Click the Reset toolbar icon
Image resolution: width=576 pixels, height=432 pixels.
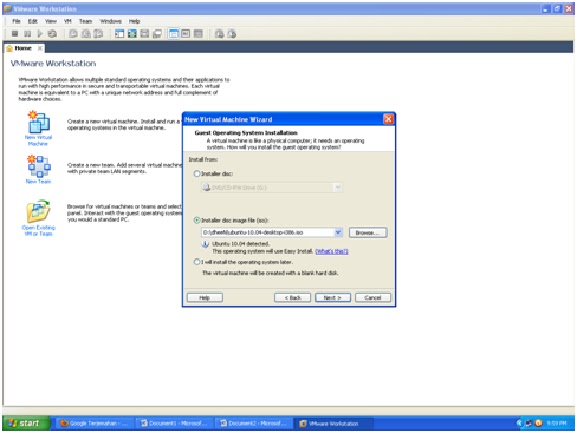53,34
